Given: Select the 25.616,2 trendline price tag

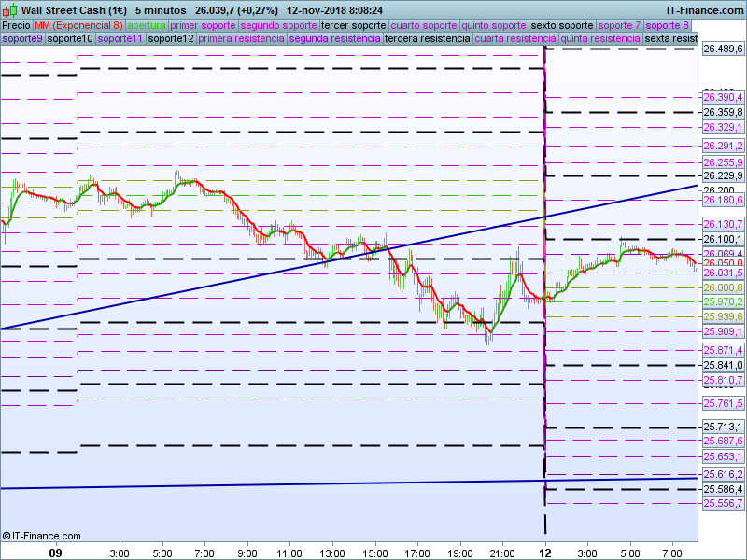Looking at the screenshot, I should coord(723,474).
